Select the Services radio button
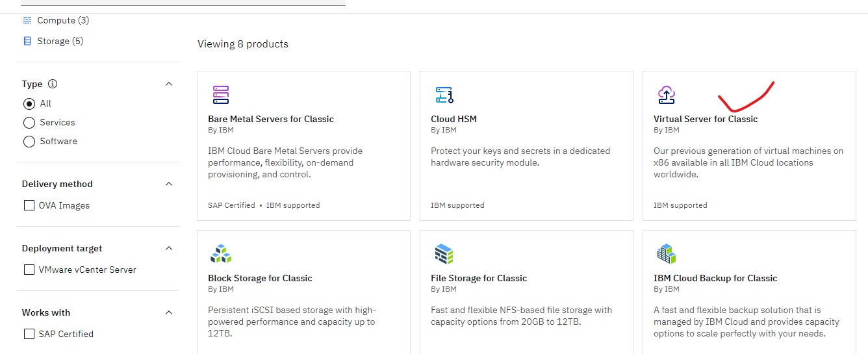 coord(29,122)
